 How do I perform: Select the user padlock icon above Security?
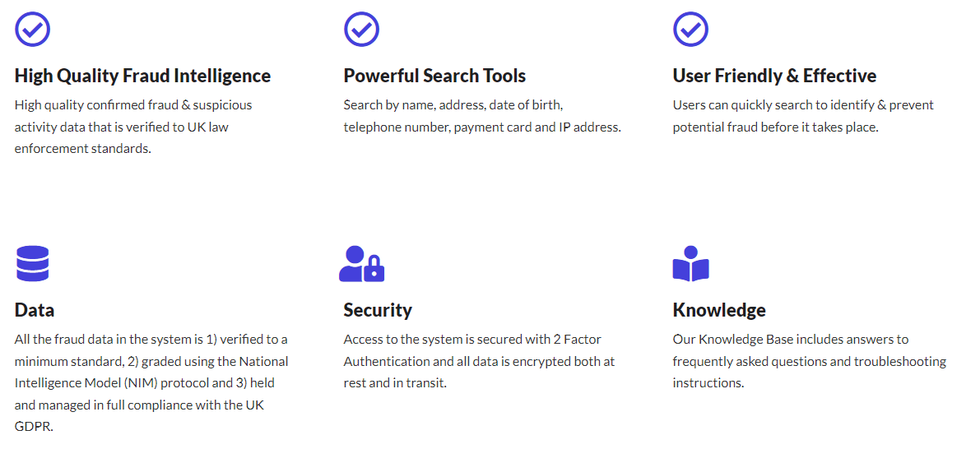pyautogui.click(x=362, y=264)
